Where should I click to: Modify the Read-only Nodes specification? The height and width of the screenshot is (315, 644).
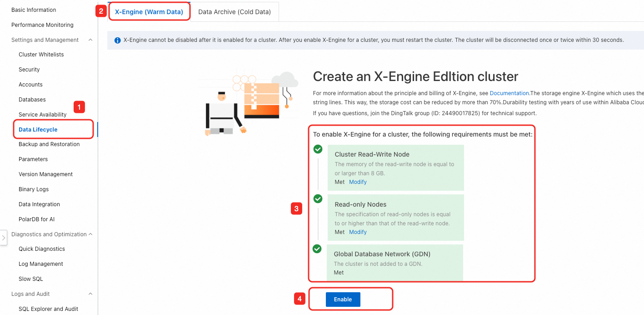click(358, 232)
